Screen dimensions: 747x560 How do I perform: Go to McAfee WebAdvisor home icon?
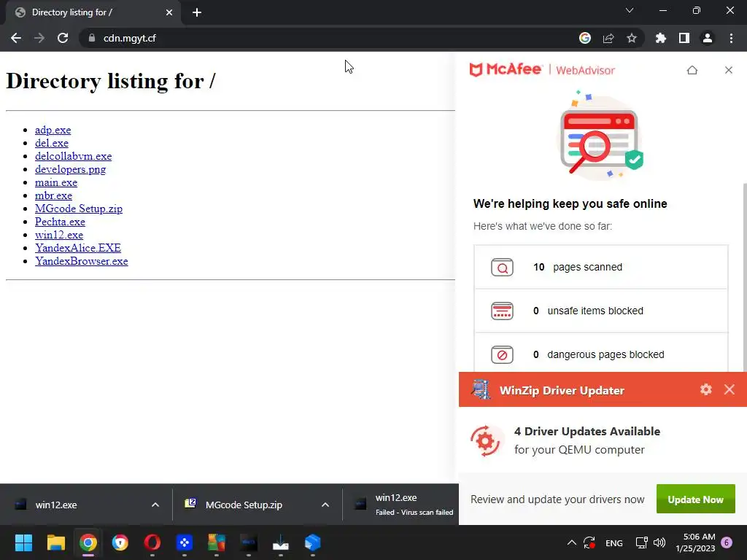(x=692, y=70)
